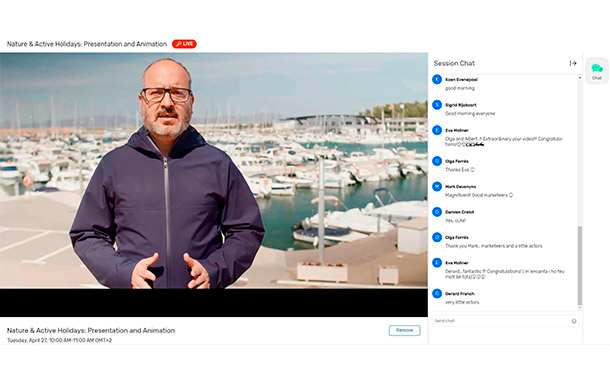Viewport: 610px width, 380px height.
Task: Click Koen Evenepoel's avatar
Action: tap(437, 79)
